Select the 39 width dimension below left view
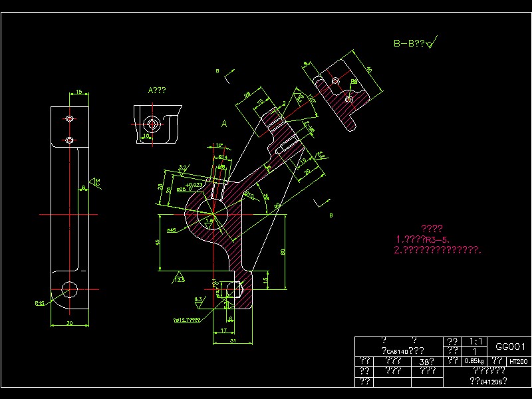532x399 pixels. pos(70,323)
